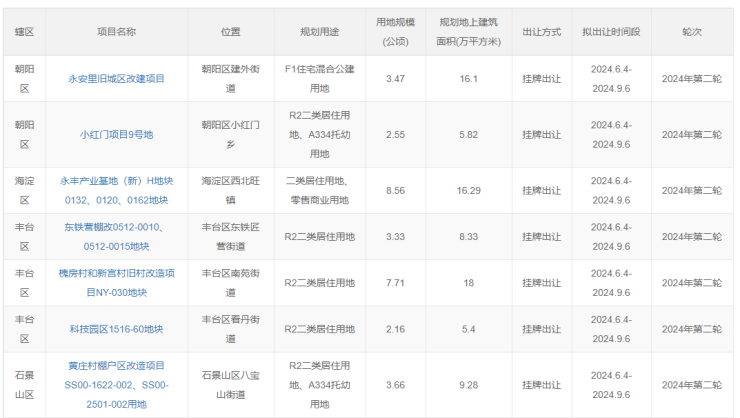Screen dimensions: 740x418
Task: Select the 用地规模(公顷) header cell
Action: pos(395,32)
